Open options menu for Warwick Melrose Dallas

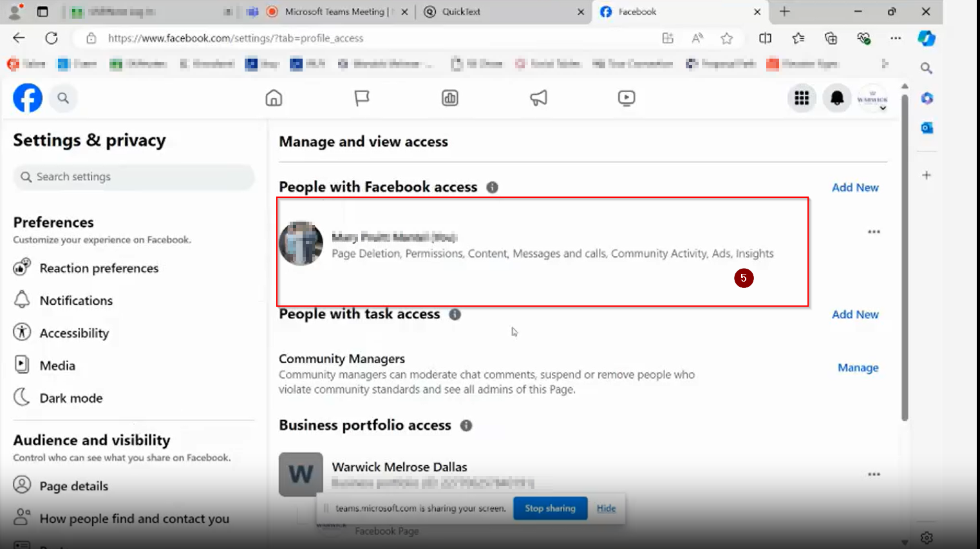tap(874, 474)
